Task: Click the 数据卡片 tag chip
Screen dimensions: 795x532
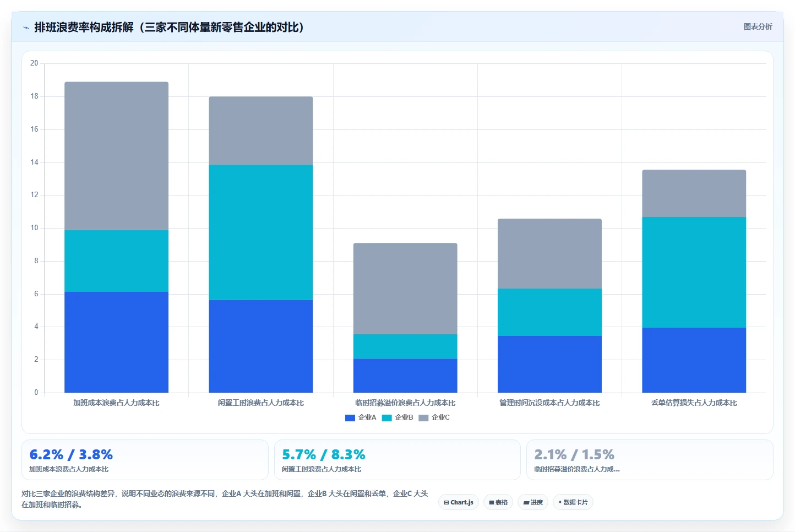Action: click(573, 502)
